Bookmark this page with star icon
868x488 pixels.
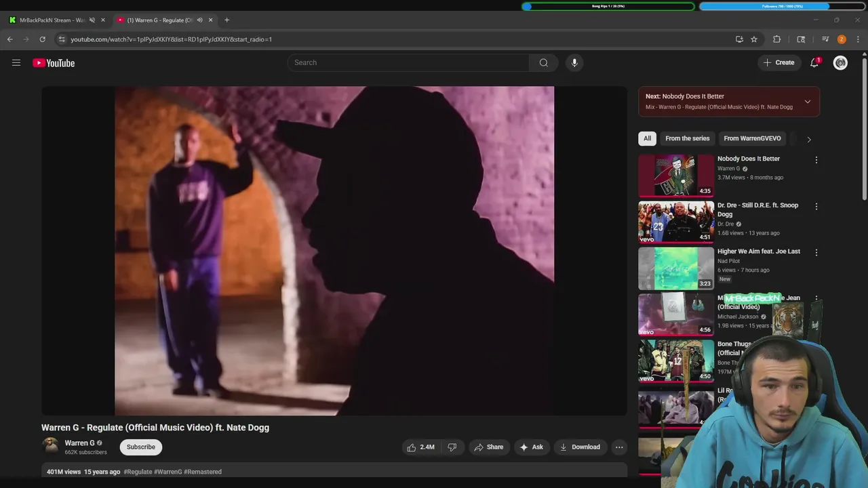pos(754,39)
